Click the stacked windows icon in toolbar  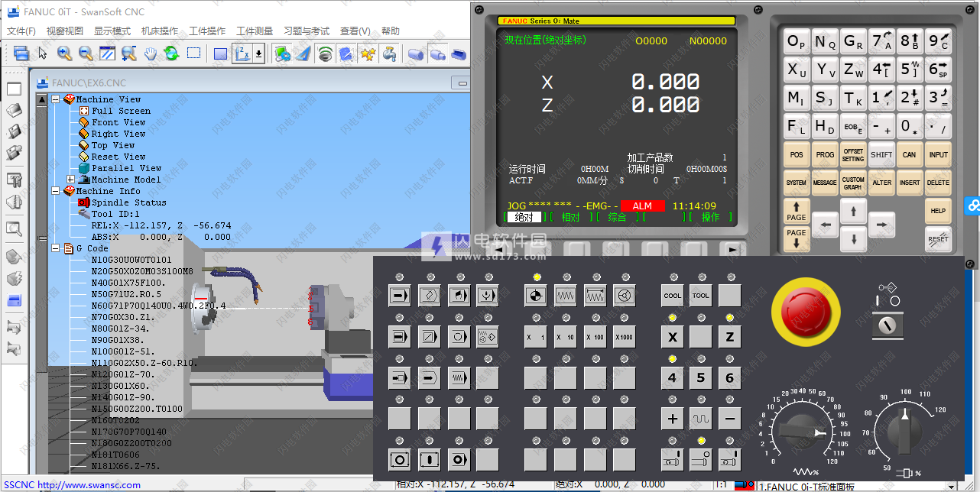tap(21, 53)
